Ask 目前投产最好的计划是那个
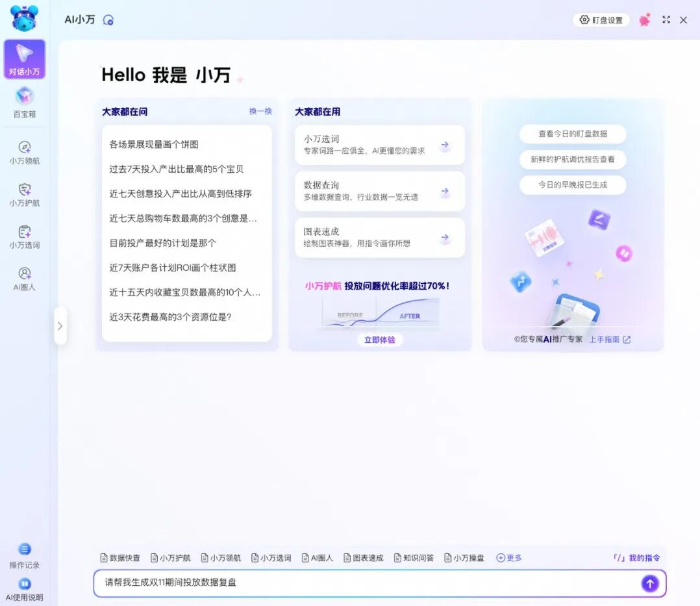Viewport: 700px width, 606px height. pyautogui.click(x=162, y=243)
